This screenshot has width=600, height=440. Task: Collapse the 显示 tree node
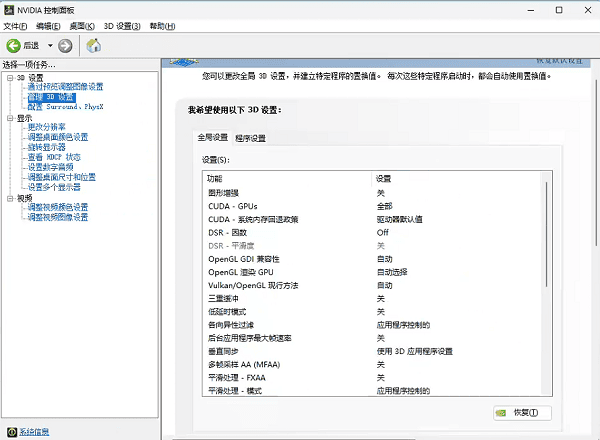[9, 118]
